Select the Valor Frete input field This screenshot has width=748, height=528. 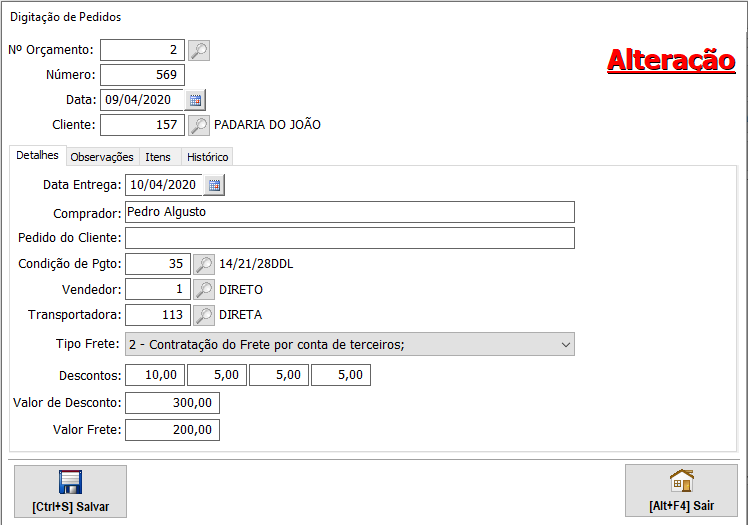(x=172, y=430)
